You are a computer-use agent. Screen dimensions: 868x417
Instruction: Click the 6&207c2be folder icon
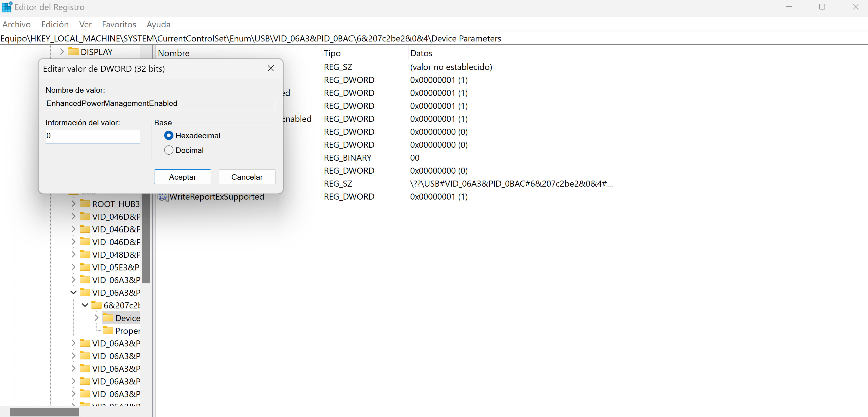point(97,305)
